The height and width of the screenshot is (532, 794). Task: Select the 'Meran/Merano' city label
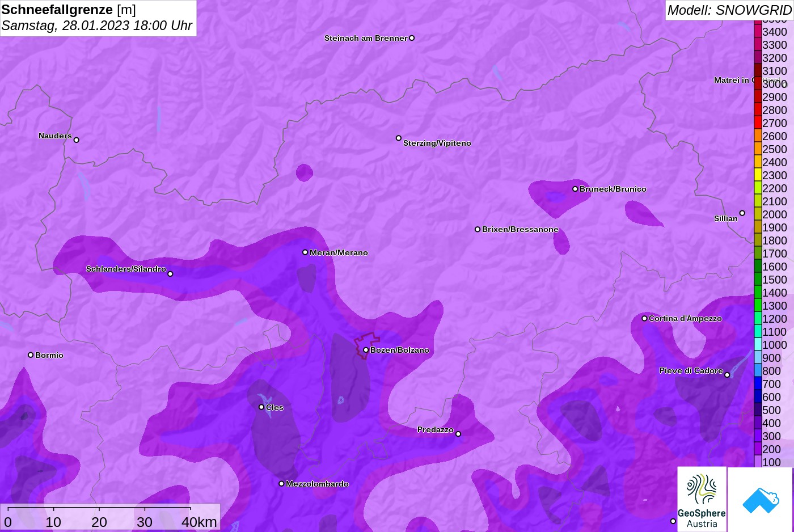(x=339, y=252)
